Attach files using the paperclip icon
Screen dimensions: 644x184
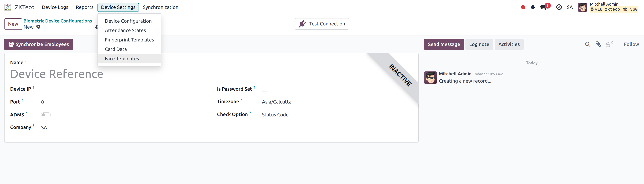[x=598, y=44]
